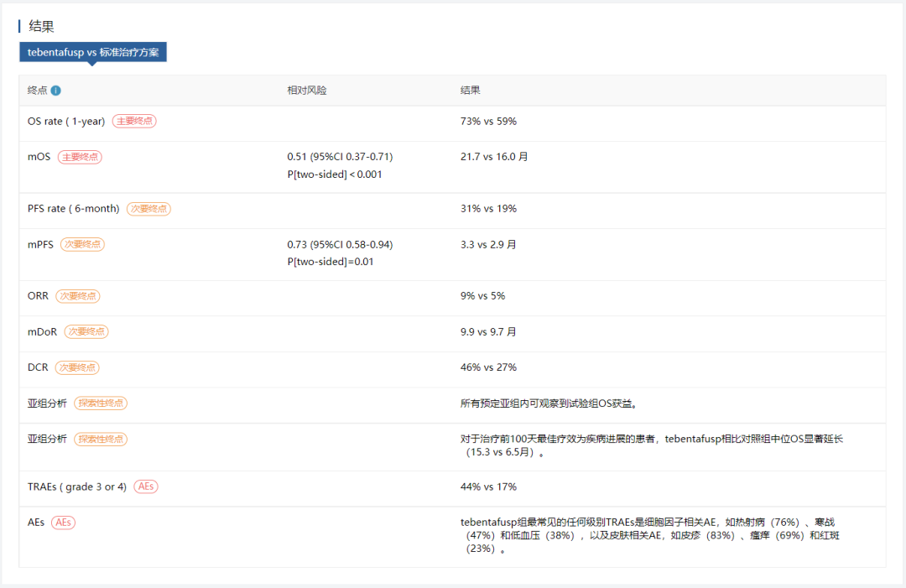Select the ORR endpoint label

(x=38, y=296)
